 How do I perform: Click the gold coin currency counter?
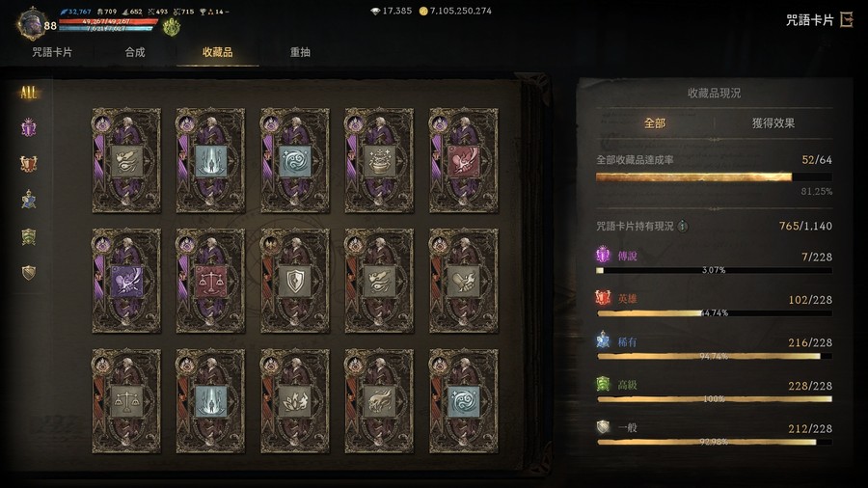[455, 11]
